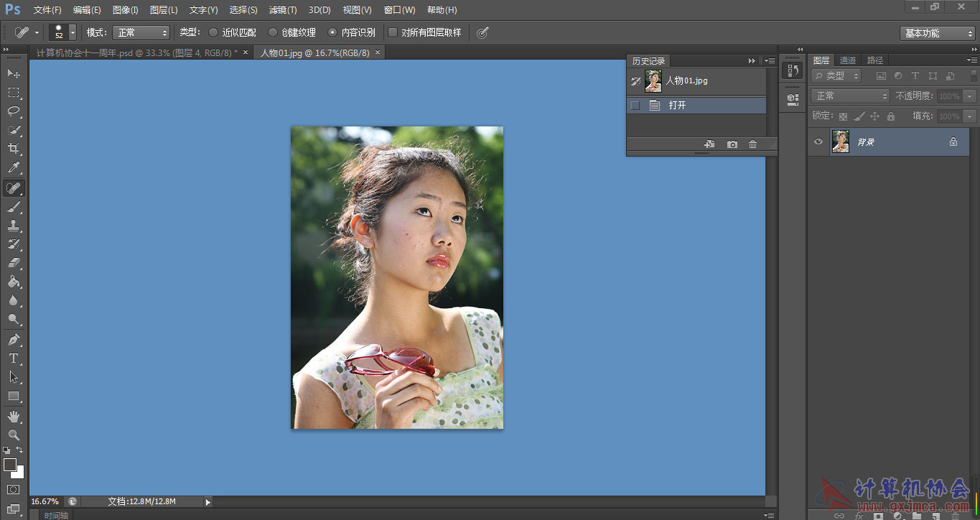Hide the 背景 layer eye icon
This screenshot has height=520, width=980.
click(818, 141)
